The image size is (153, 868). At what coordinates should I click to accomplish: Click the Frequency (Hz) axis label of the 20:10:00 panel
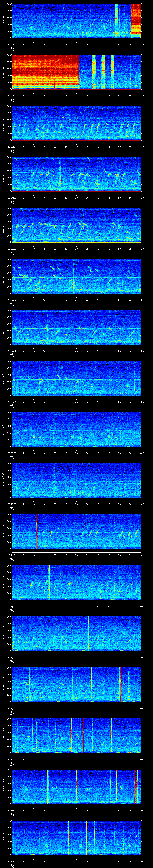[x=3, y=481]
